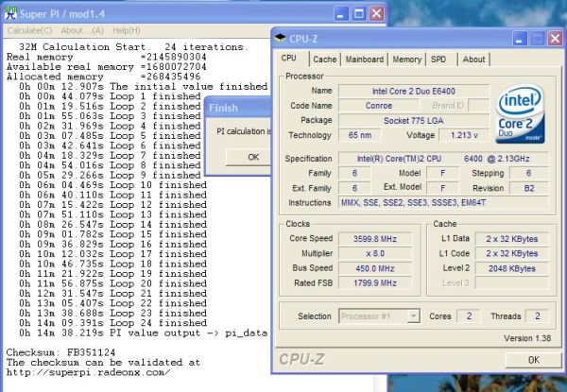
Task: Close the Super PI window
Action: (376, 14)
